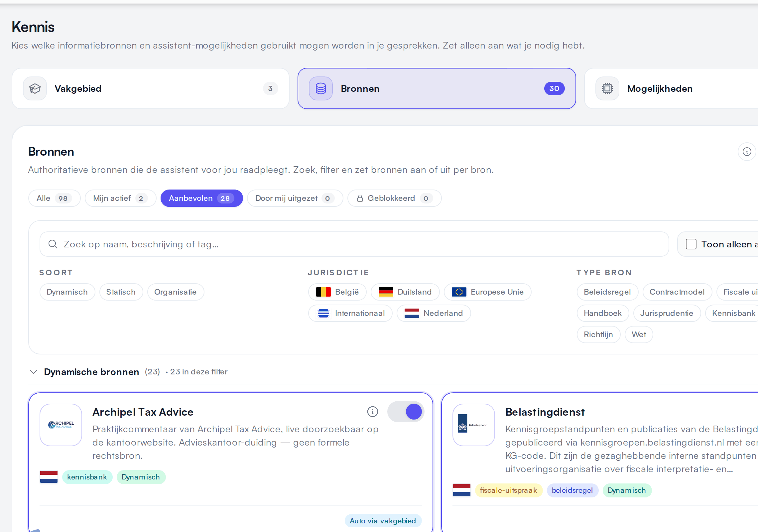The image size is (758, 532).
Task: Click the beleidsregel tag on Belastingdienst card
Action: point(572,490)
